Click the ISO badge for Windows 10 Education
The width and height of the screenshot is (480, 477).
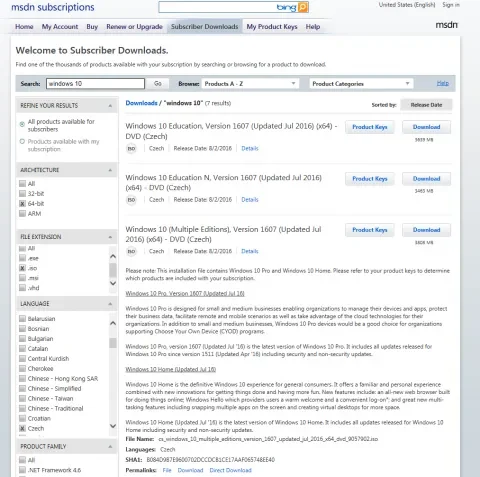pos(131,148)
